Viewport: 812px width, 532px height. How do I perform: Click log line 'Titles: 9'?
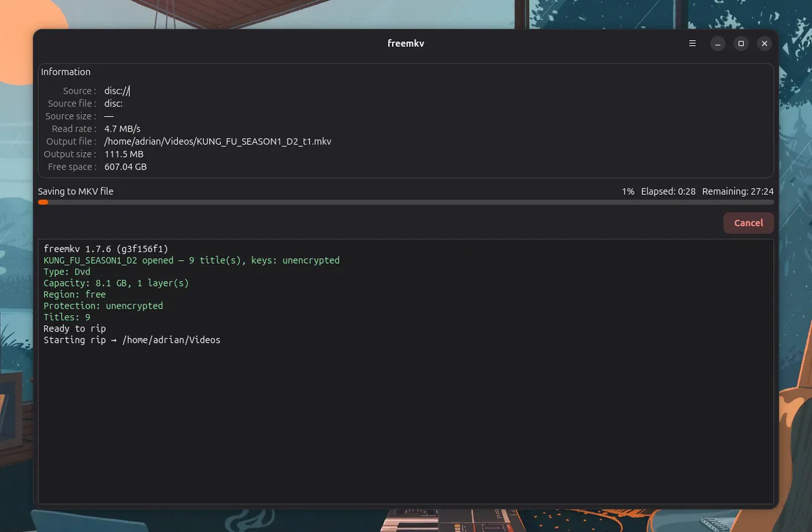(x=67, y=317)
